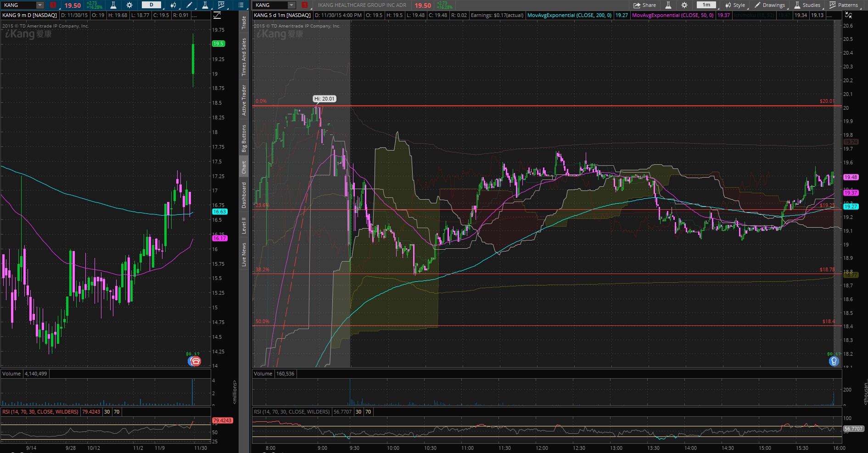The image size is (868, 453).
Task: Select the Chart sidebar tab
Action: point(244,167)
